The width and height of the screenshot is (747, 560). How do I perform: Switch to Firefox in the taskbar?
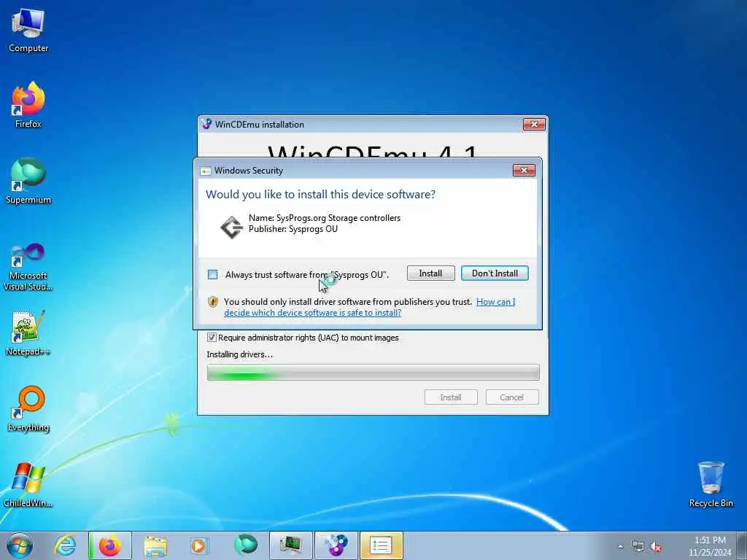pos(110,545)
